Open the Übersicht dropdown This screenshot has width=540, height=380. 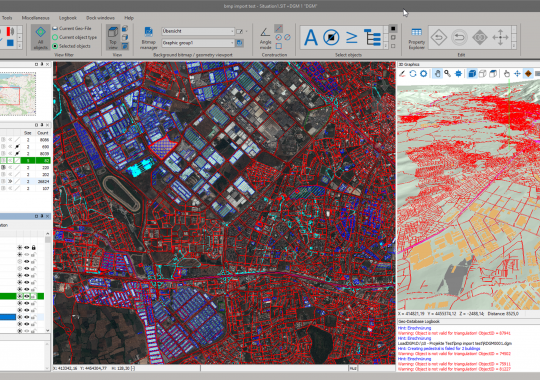coord(198,31)
